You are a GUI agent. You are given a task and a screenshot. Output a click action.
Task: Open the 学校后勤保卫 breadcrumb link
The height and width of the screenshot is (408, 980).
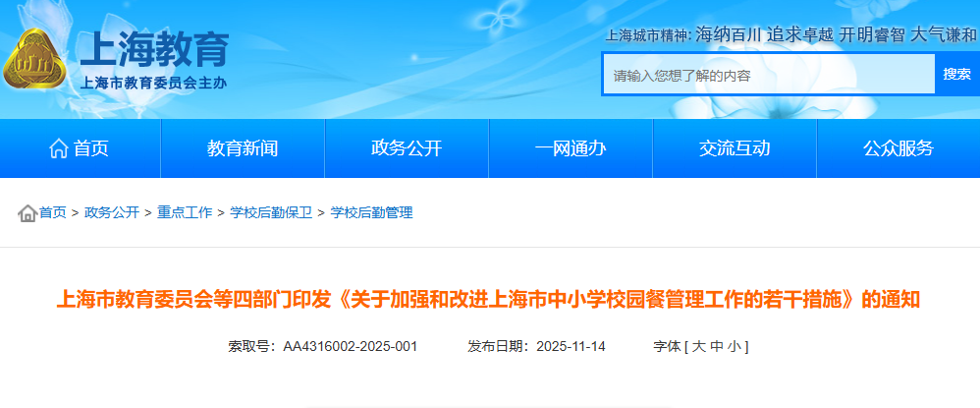271,212
